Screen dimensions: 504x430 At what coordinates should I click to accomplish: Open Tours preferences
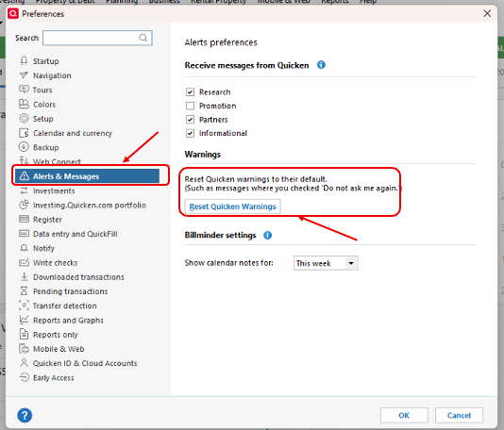(42, 90)
